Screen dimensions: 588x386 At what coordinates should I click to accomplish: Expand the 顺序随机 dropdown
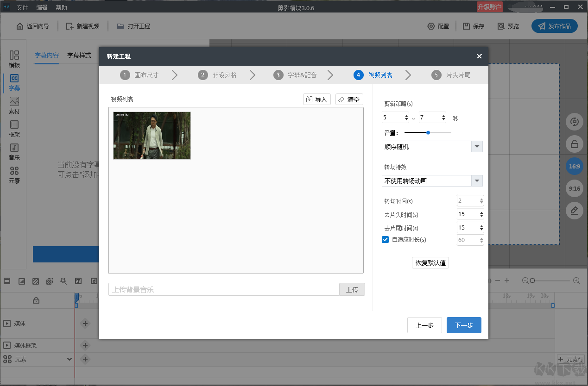[477, 147]
